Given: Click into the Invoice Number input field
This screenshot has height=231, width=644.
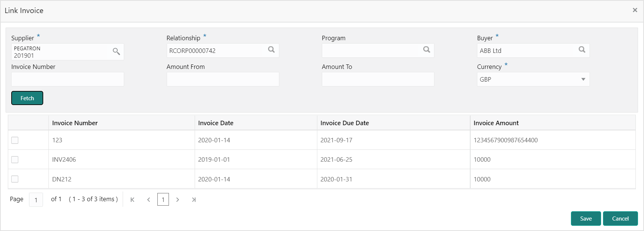Looking at the screenshot, I should pyautogui.click(x=67, y=79).
